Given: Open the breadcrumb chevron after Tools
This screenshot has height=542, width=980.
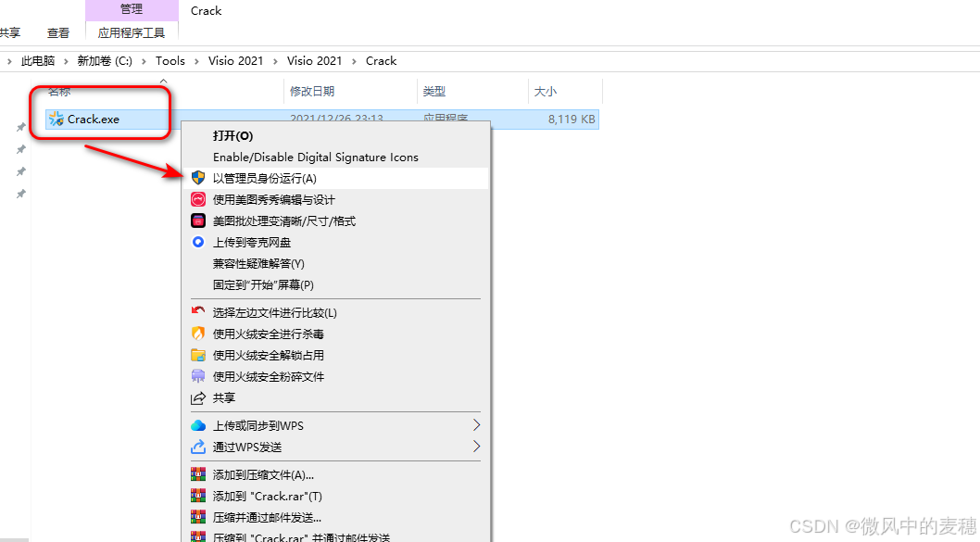Looking at the screenshot, I should coord(196,60).
